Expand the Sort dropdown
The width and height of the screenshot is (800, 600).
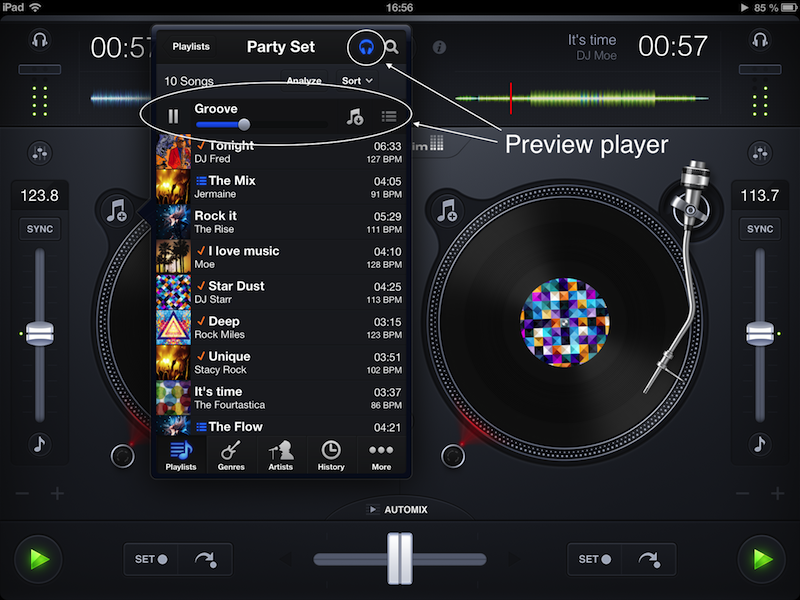[x=357, y=81]
